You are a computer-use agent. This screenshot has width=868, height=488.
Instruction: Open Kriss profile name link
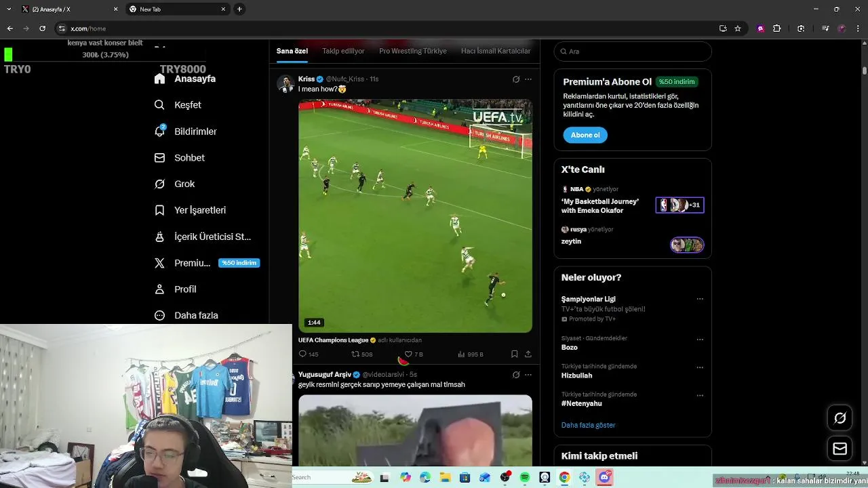click(x=307, y=79)
